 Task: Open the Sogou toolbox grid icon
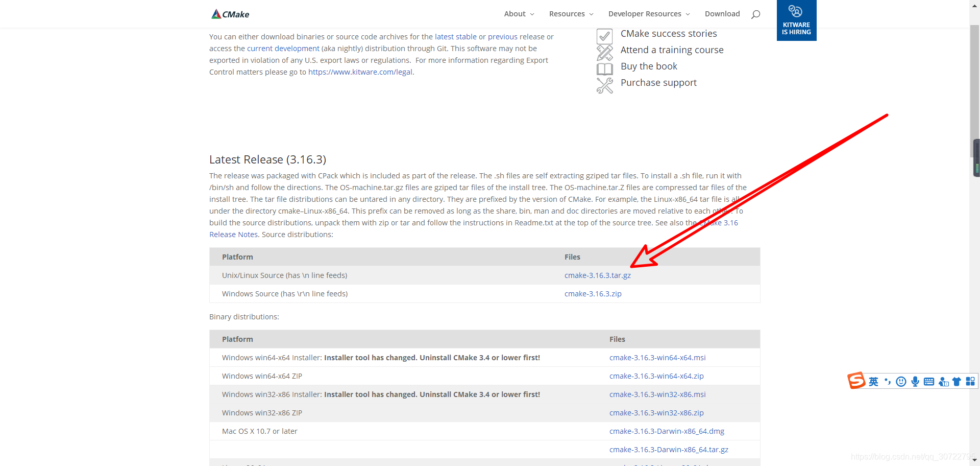(x=970, y=381)
